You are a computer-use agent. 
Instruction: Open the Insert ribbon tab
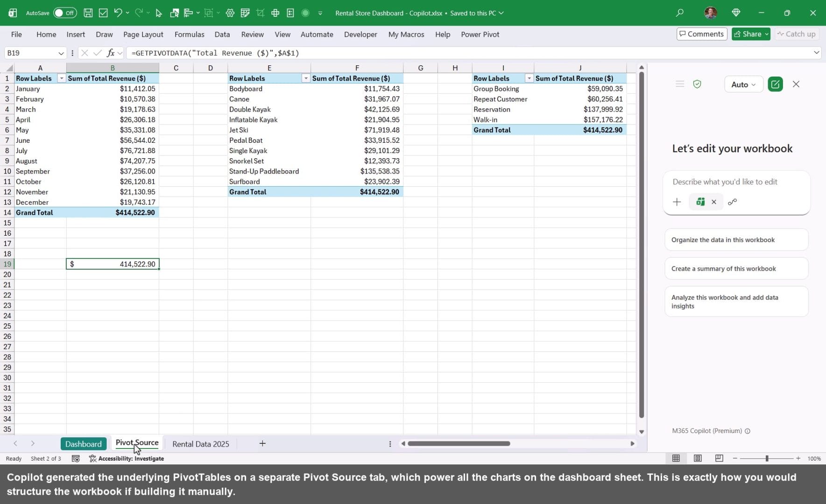(x=76, y=35)
